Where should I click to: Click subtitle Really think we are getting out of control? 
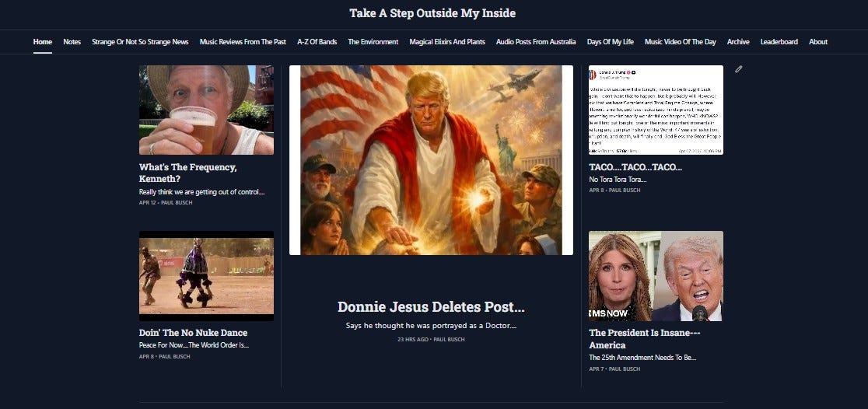[x=202, y=192]
